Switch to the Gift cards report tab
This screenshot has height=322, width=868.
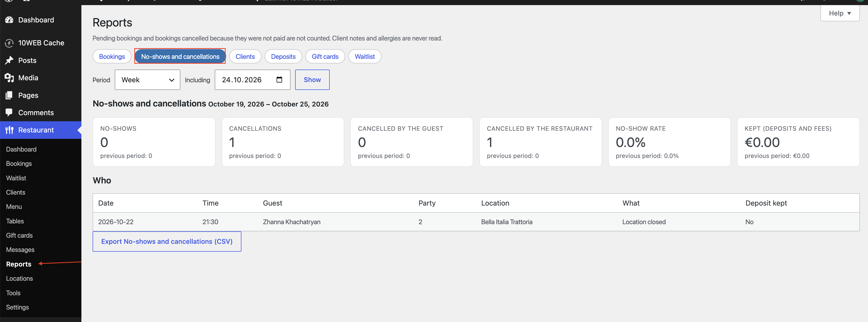pos(325,56)
